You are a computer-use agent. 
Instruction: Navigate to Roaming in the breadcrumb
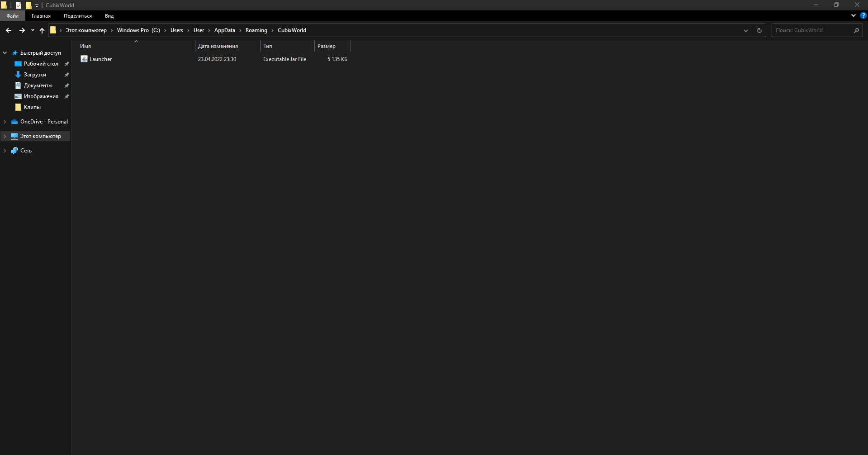(256, 30)
